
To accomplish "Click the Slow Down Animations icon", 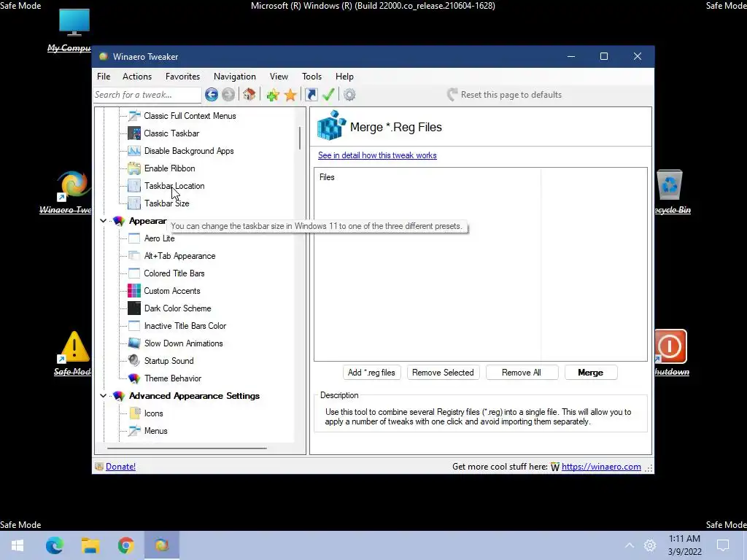I will pyautogui.click(x=134, y=343).
